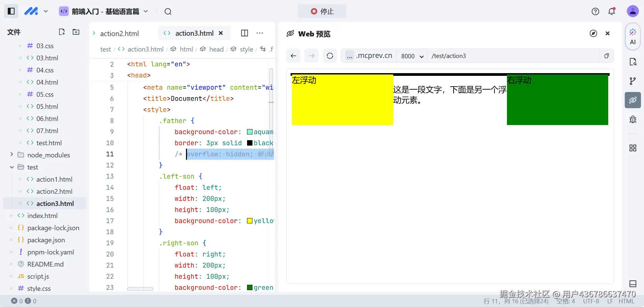Switch to the action3.html tab
The height and width of the screenshot is (307, 644).
[x=194, y=33]
